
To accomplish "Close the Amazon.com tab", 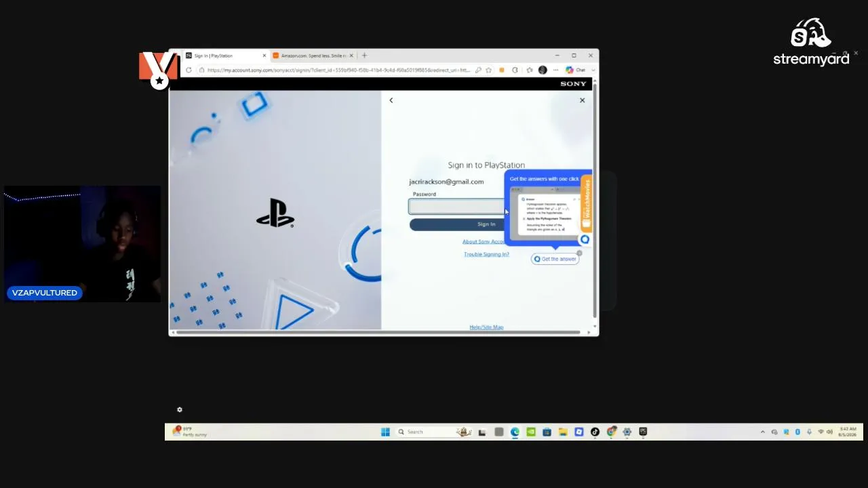I will [351, 56].
